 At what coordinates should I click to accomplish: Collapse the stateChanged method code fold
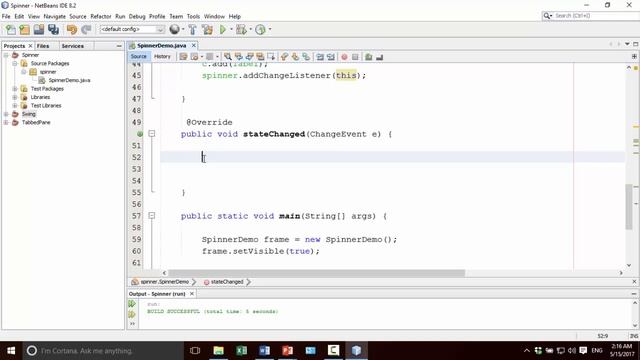151,133
